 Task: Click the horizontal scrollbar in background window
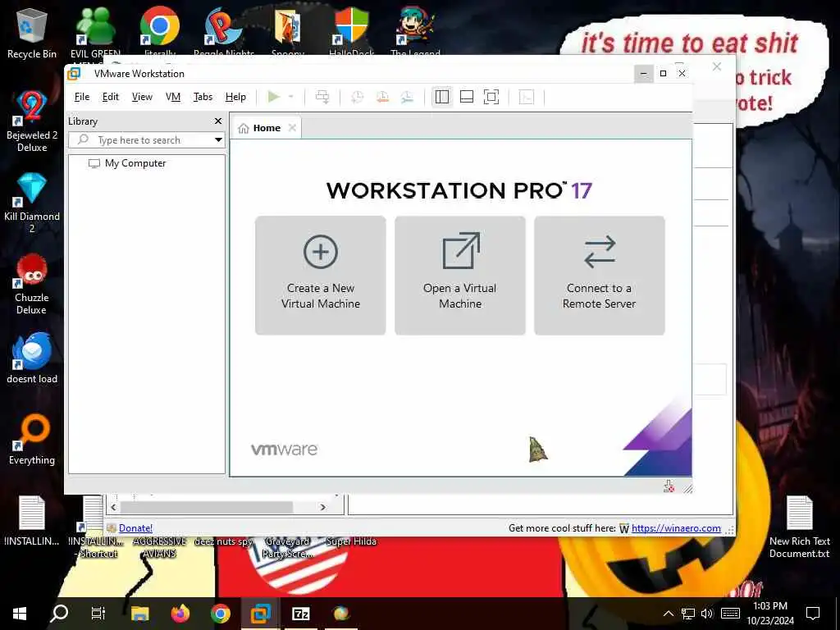point(206,507)
